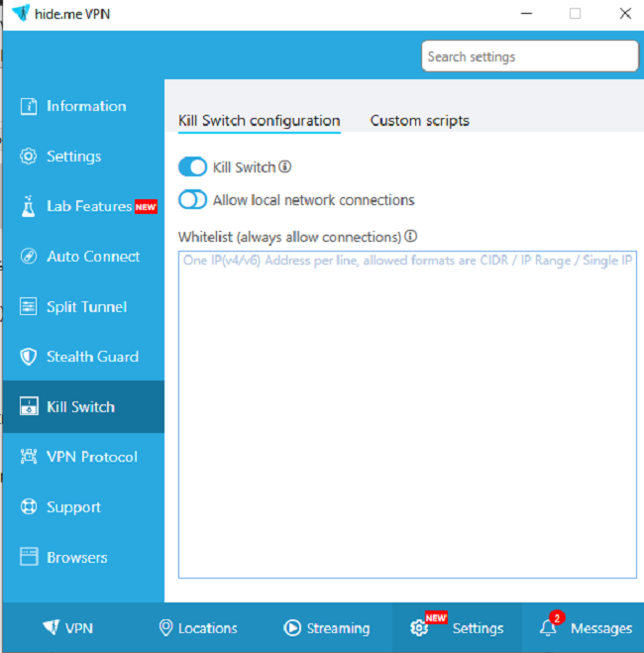Enable Allow local network connections toggle

[x=192, y=199]
